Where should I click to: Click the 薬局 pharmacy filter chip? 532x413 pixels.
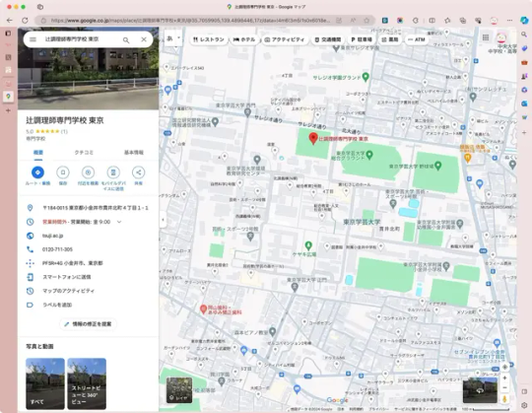coord(390,39)
